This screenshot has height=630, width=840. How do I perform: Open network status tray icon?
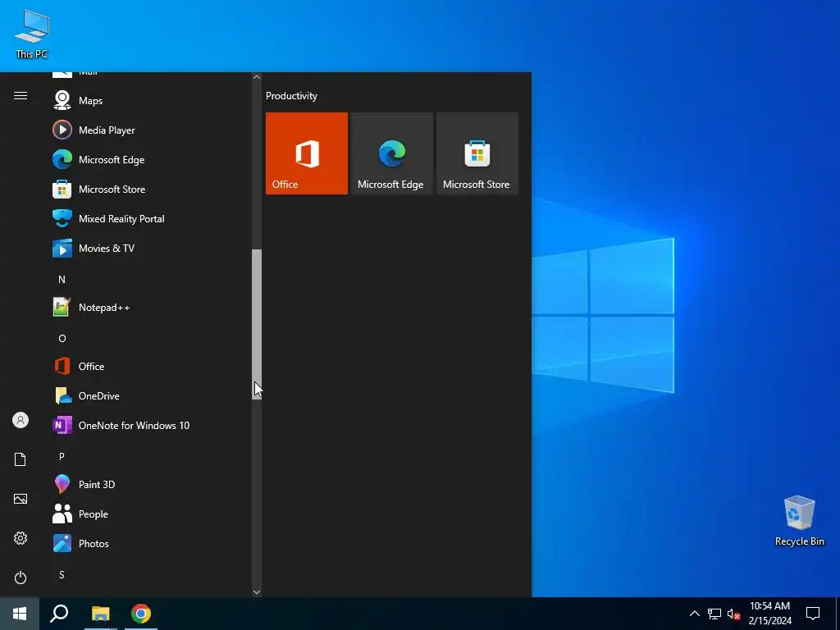(x=714, y=614)
